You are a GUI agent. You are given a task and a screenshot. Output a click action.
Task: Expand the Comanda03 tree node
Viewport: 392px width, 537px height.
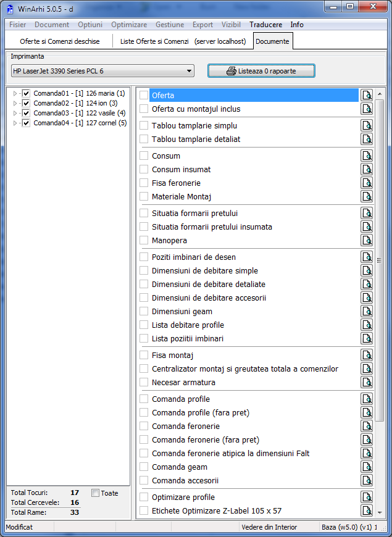click(x=15, y=113)
